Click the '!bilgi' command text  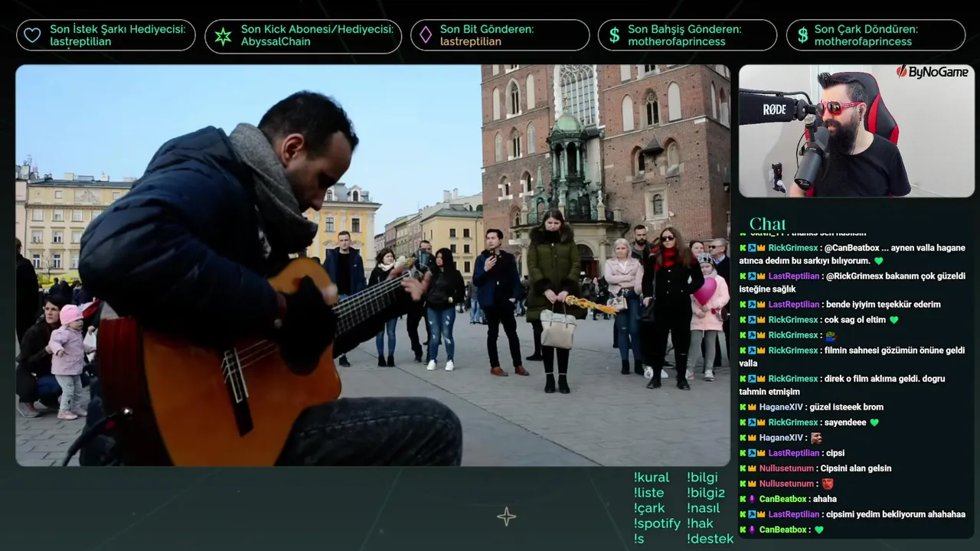(702, 478)
